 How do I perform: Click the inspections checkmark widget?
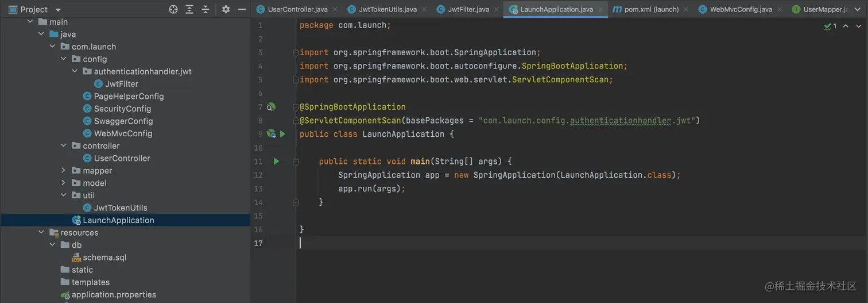click(x=830, y=26)
